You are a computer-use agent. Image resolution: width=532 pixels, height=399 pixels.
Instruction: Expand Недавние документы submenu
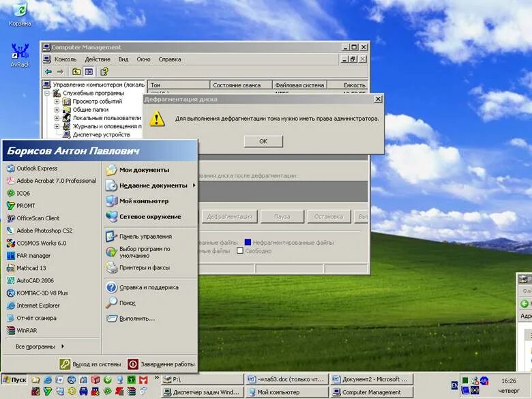(150, 186)
